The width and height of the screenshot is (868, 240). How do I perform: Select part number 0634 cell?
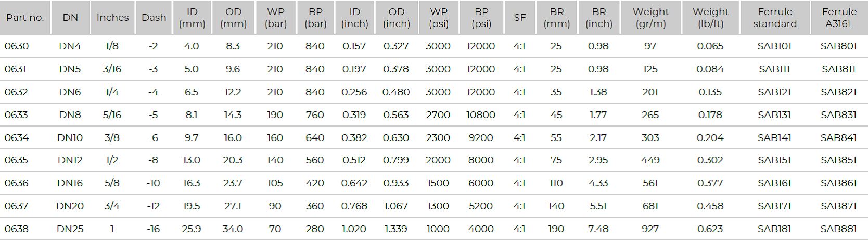pyautogui.click(x=17, y=138)
